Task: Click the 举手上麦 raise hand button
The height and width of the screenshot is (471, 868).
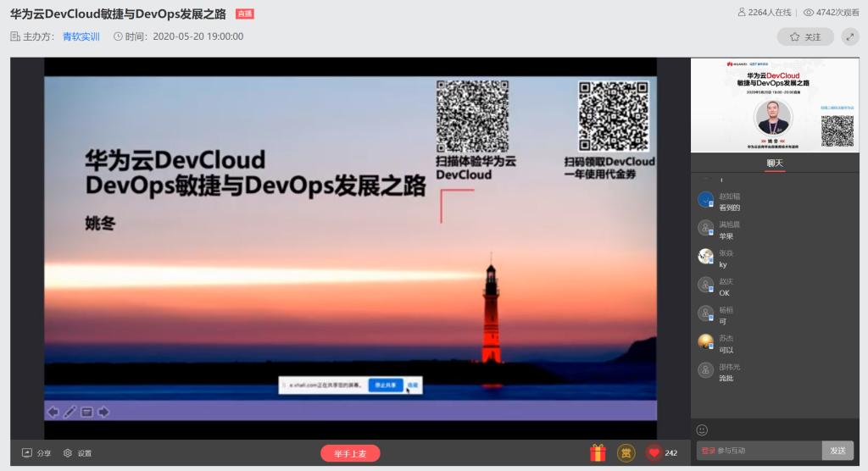Action: (x=350, y=453)
